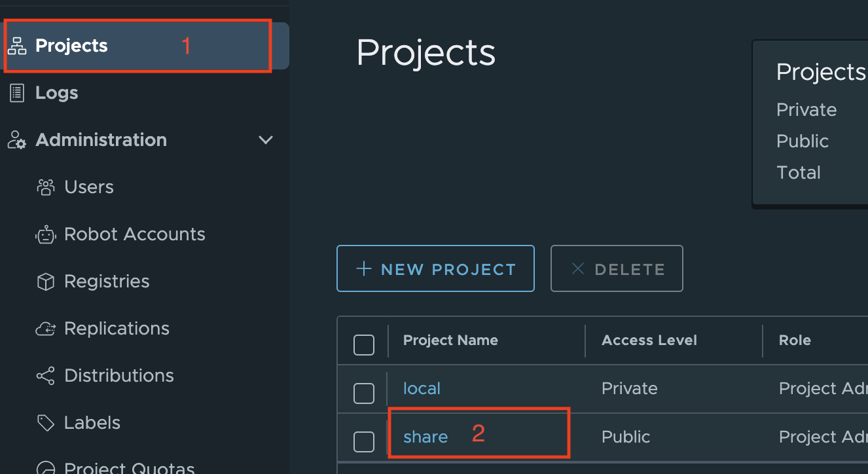Click the Distributions share-nodes icon

pyautogui.click(x=46, y=376)
